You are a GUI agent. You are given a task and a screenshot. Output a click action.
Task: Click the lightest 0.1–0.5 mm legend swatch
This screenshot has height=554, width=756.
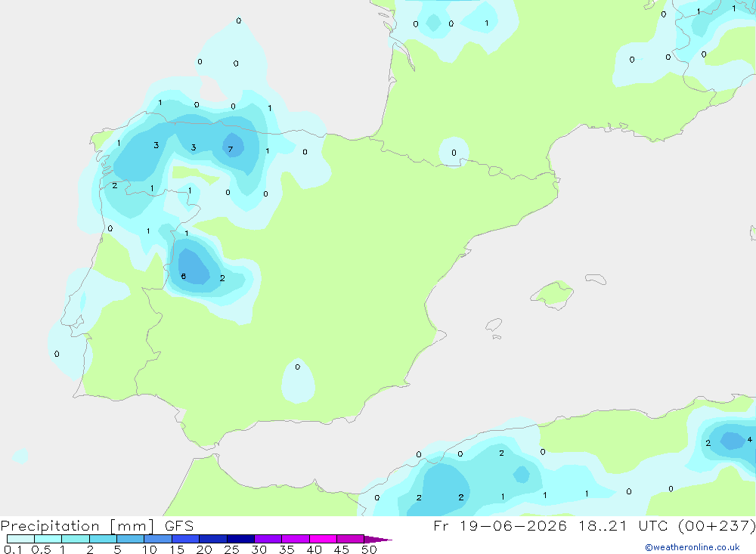point(20,539)
